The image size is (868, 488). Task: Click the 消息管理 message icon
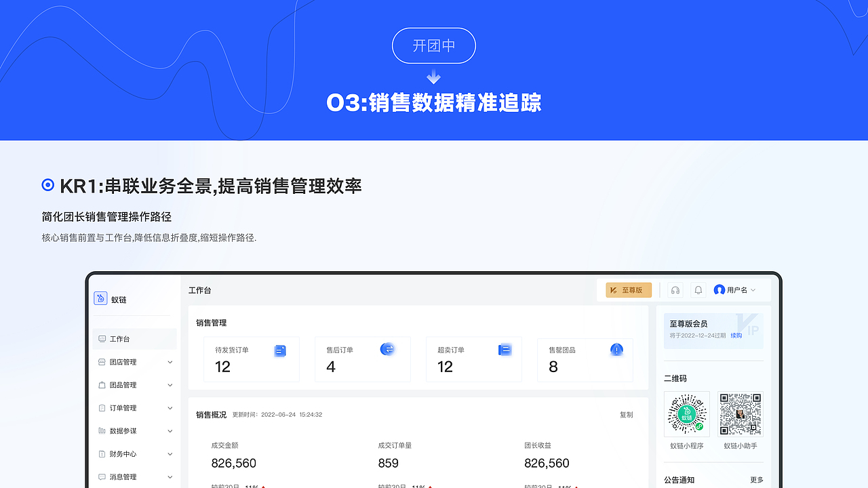(102, 477)
